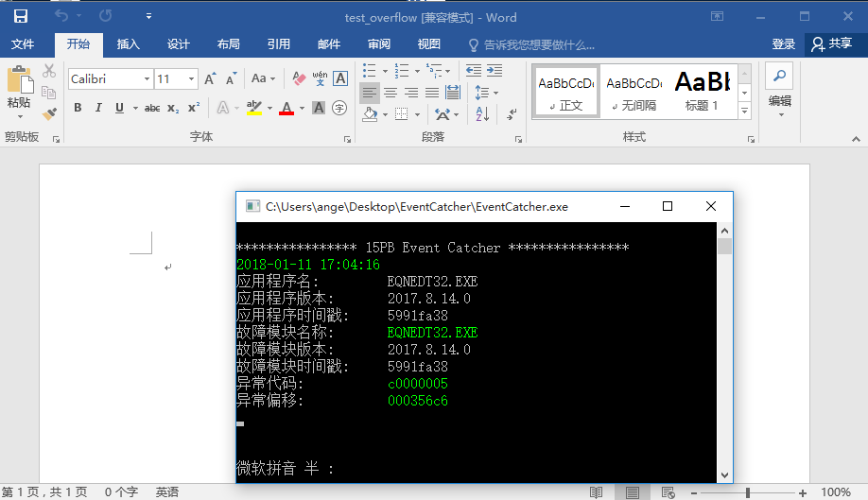Open the numbering style dropdown

point(417,71)
